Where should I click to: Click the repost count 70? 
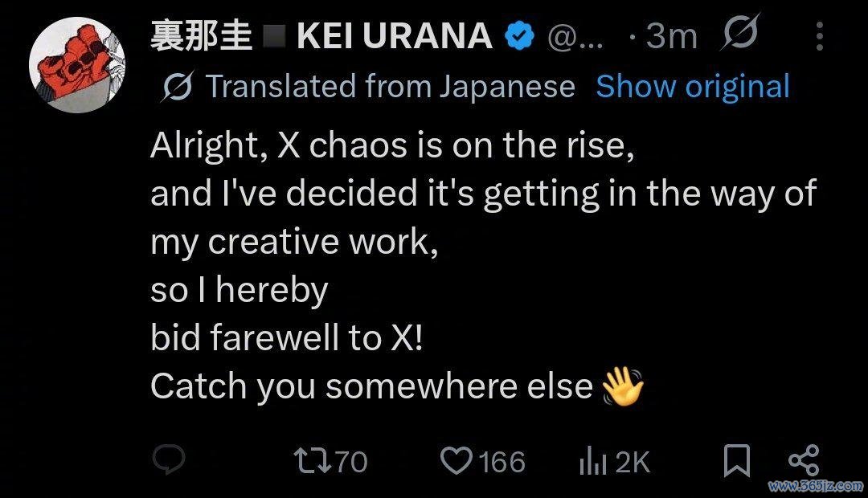(x=351, y=462)
